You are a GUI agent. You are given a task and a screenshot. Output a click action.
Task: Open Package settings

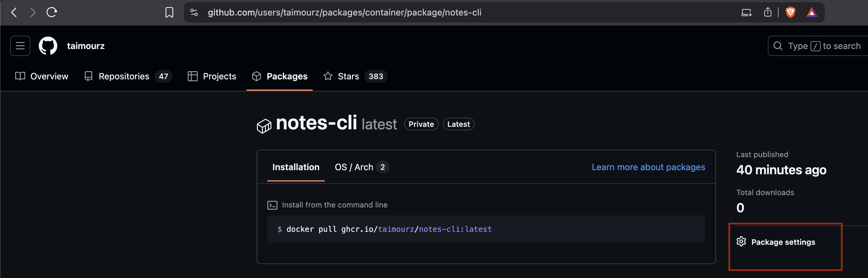tap(783, 242)
